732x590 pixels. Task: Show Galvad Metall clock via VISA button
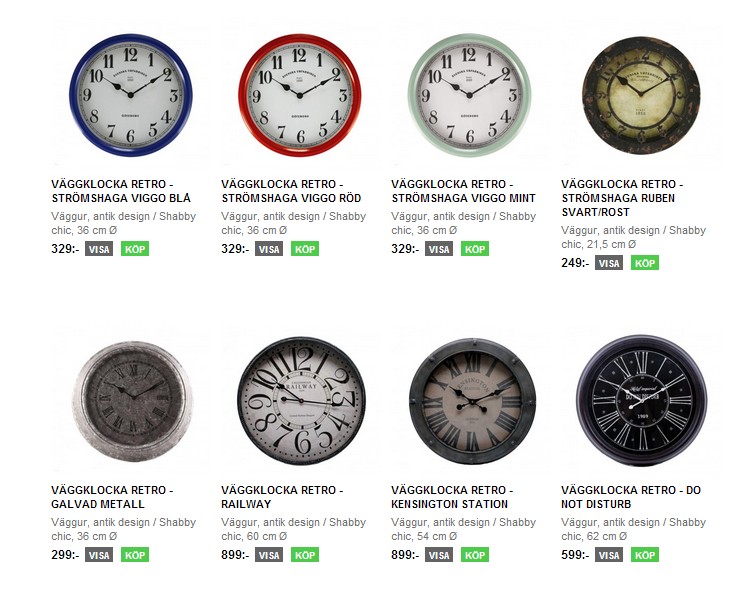click(99, 555)
